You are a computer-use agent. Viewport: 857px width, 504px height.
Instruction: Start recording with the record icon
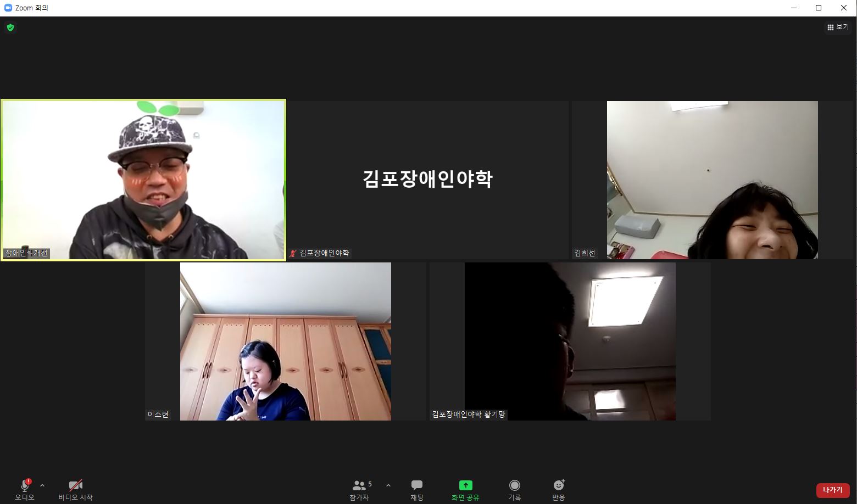click(515, 485)
